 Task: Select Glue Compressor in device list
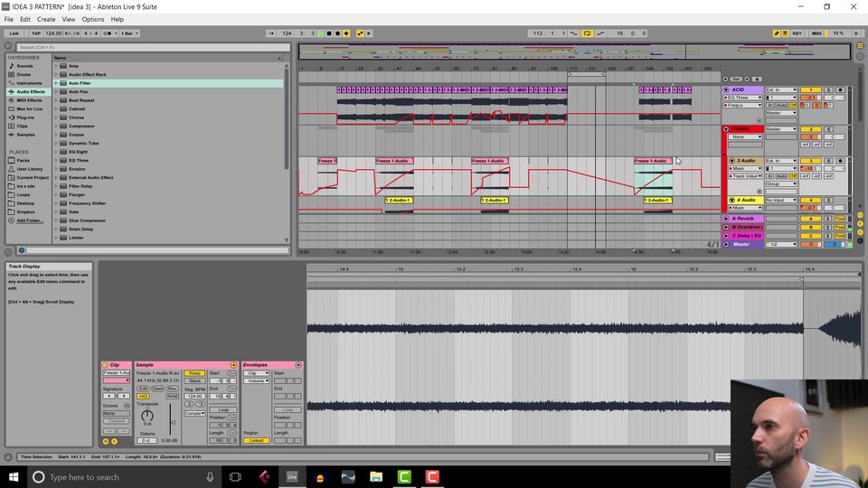(x=87, y=221)
